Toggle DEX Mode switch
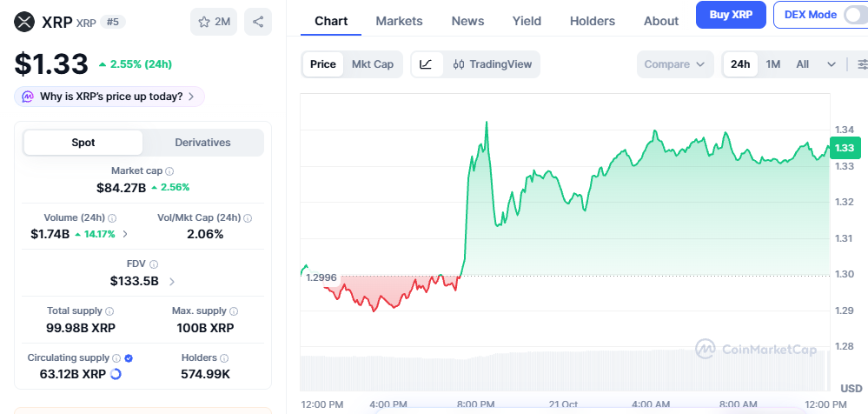The image size is (868, 414). pos(855,15)
